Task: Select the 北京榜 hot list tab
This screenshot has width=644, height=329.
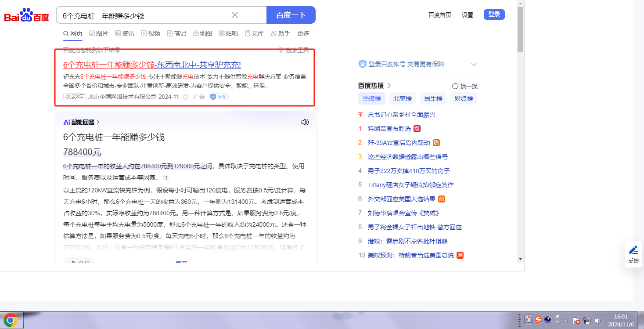Action: click(x=402, y=98)
